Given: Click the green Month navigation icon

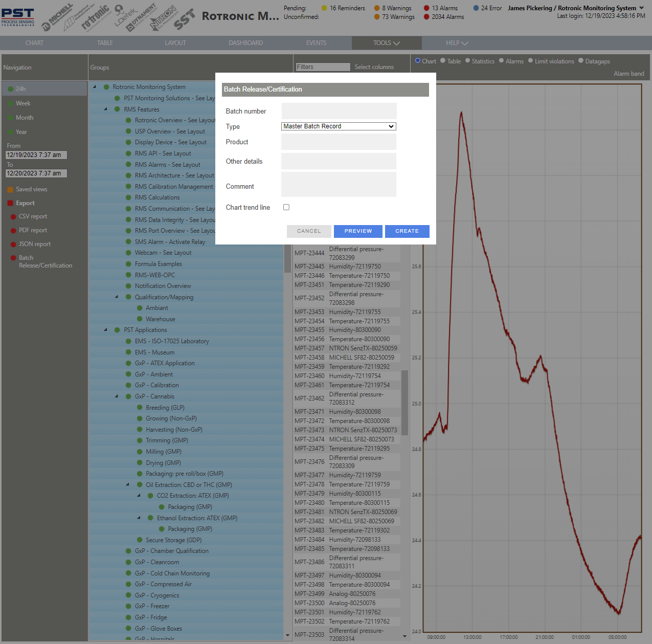Looking at the screenshot, I should tap(10, 118).
